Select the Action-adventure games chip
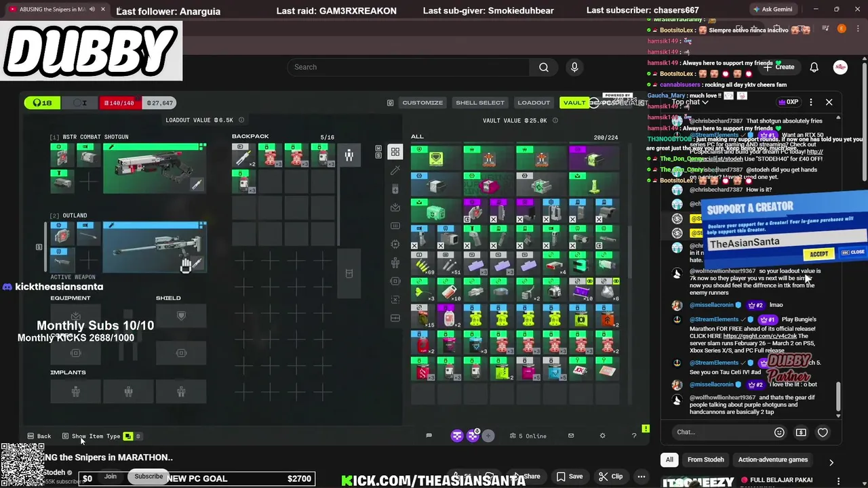This screenshot has height=488, width=868. 773,460
